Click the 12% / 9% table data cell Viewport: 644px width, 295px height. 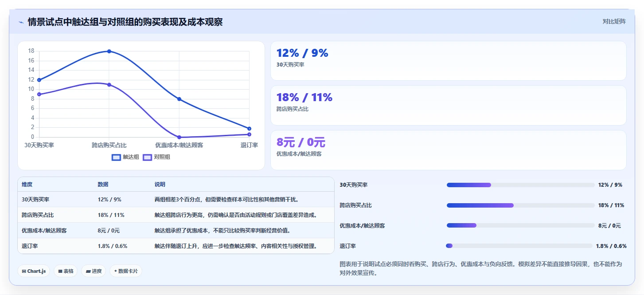coord(109,200)
